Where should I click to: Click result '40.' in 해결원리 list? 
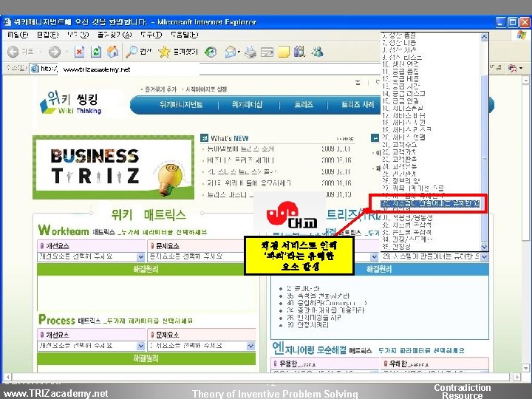pos(327,303)
